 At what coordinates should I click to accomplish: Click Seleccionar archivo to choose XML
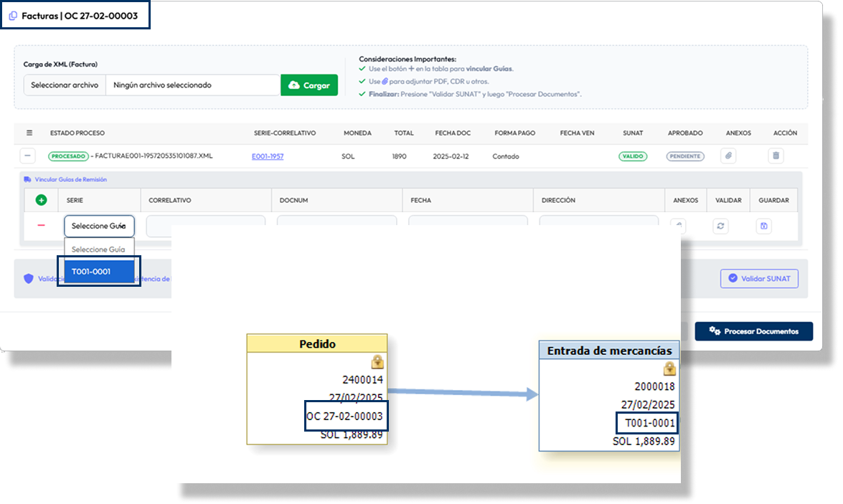click(x=65, y=85)
